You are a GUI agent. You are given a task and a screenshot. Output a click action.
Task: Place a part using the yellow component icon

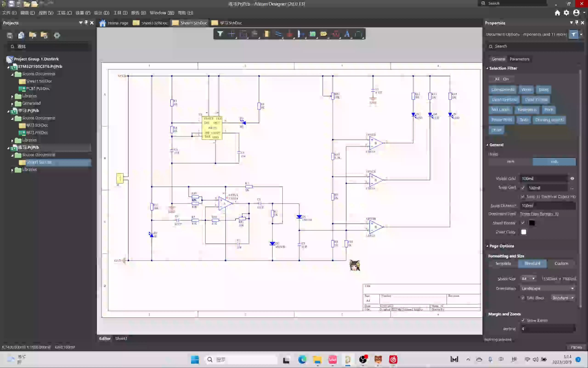[x=266, y=34]
